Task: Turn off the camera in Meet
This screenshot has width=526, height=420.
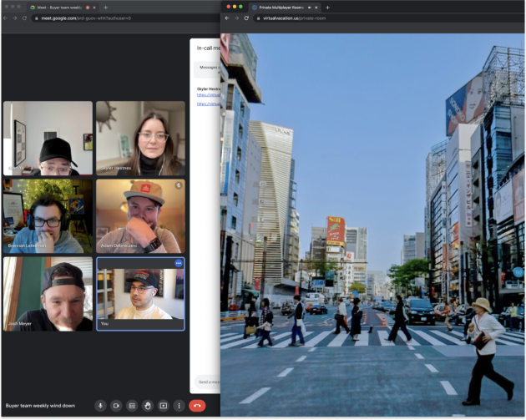Action: (x=116, y=406)
